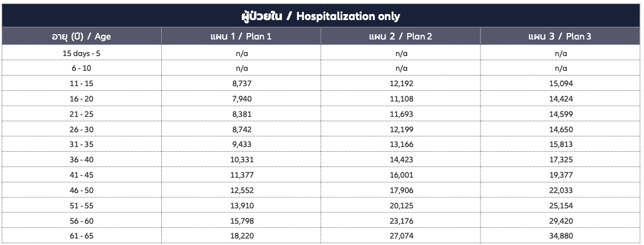
Task: Select Plan 1 premium 8,737 cell
Action: tap(241, 83)
